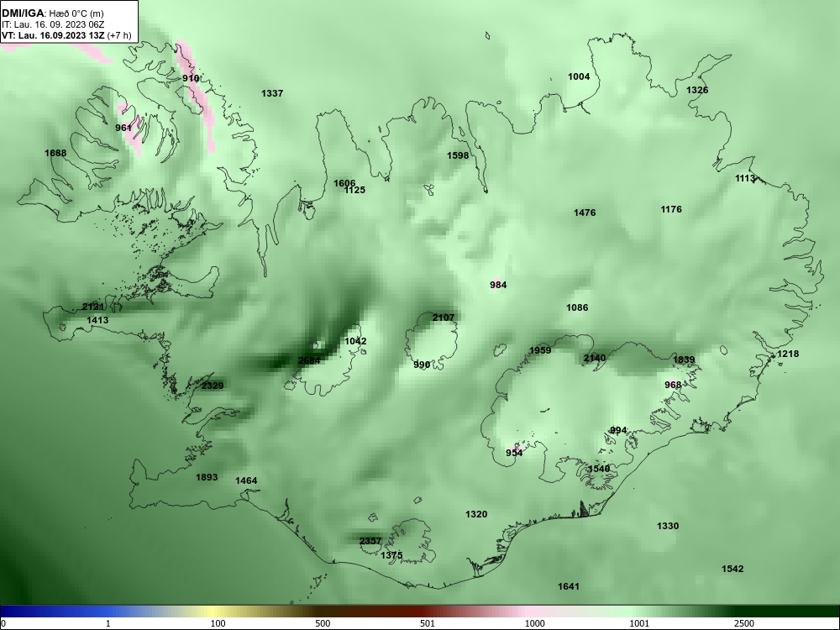Screen dimensions: 840x630
Task: Click the value 1606 on the map
Action: (x=344, y=183)
